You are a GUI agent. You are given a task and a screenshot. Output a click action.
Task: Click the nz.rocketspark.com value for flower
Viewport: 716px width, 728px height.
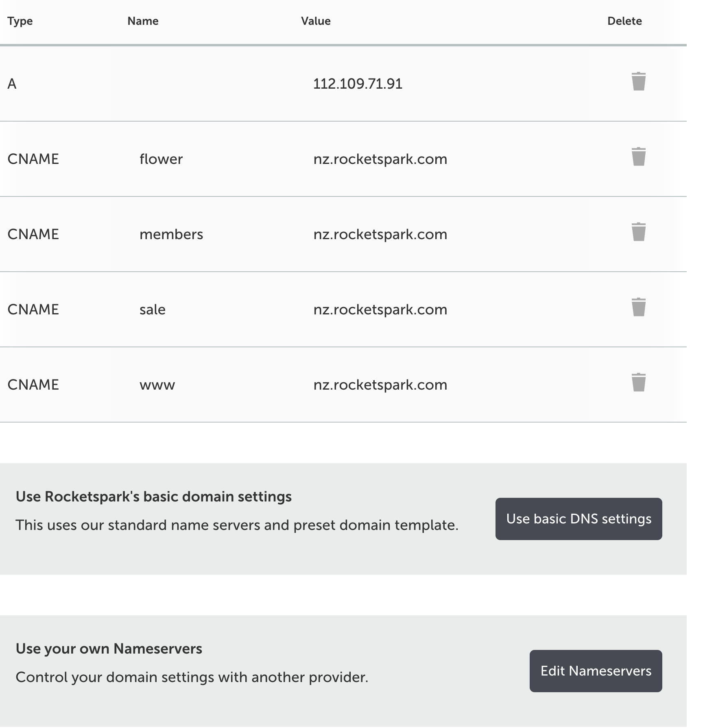(380, 159)
